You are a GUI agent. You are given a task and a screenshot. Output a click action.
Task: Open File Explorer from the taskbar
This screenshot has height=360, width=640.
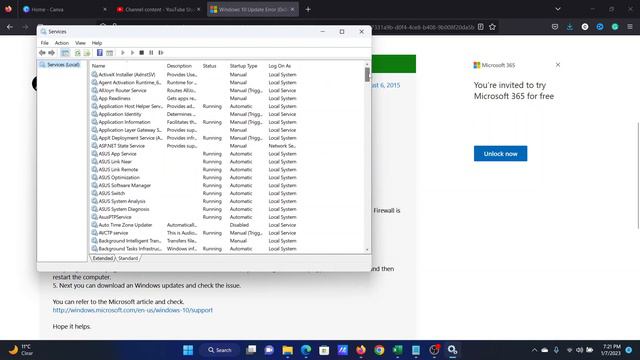pos(287,350)
